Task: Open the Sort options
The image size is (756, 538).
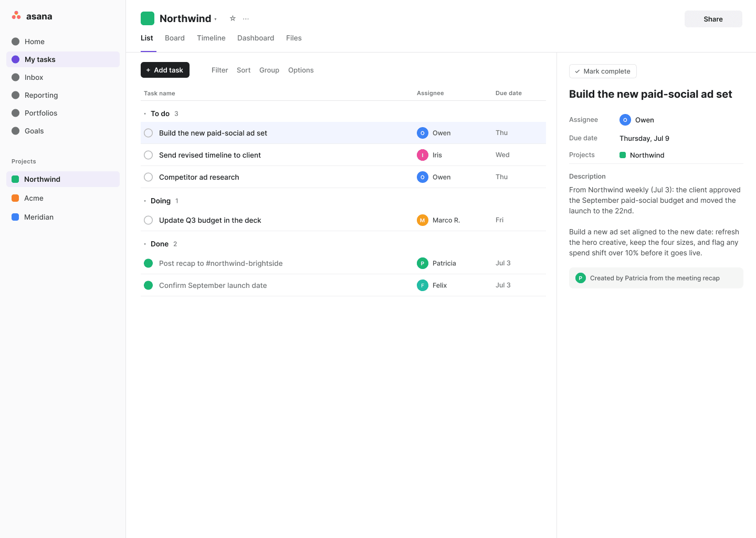Action: tap(244, 70)
